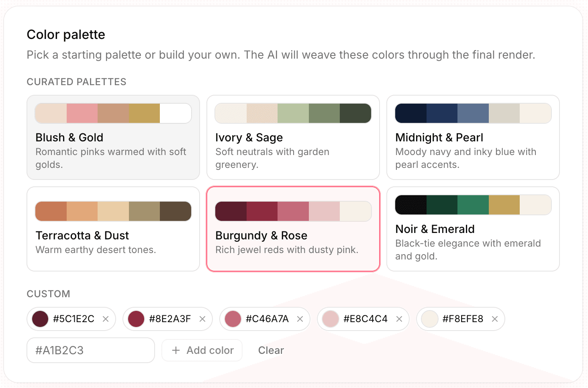Click the Noir & Emerald color strip
The width and height of the screenshot is (588, 388).
(473, 205)
